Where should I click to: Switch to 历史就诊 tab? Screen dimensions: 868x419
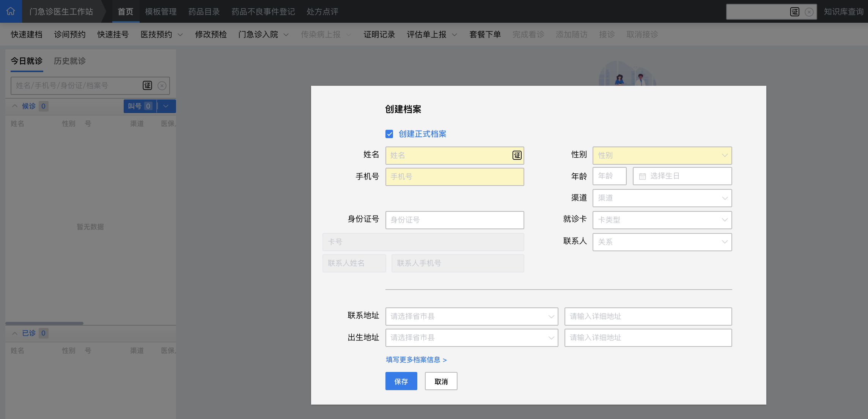point(70,61)
